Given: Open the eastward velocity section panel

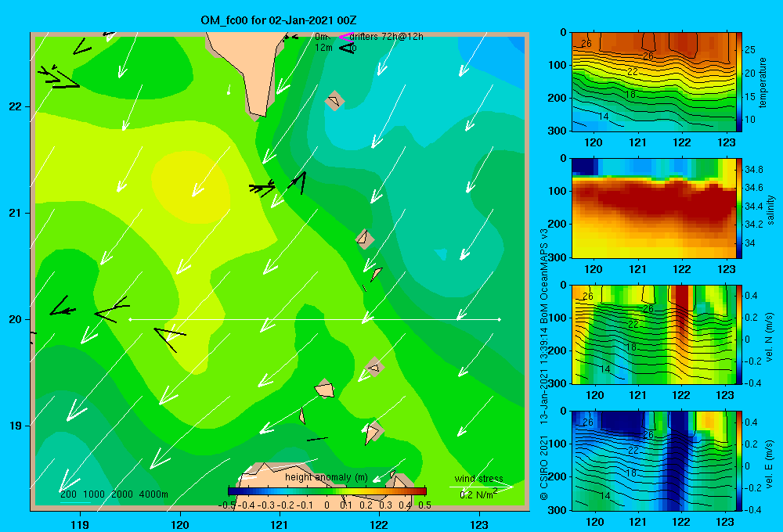Looking at the screenshot, I should (x=653, y=461).
